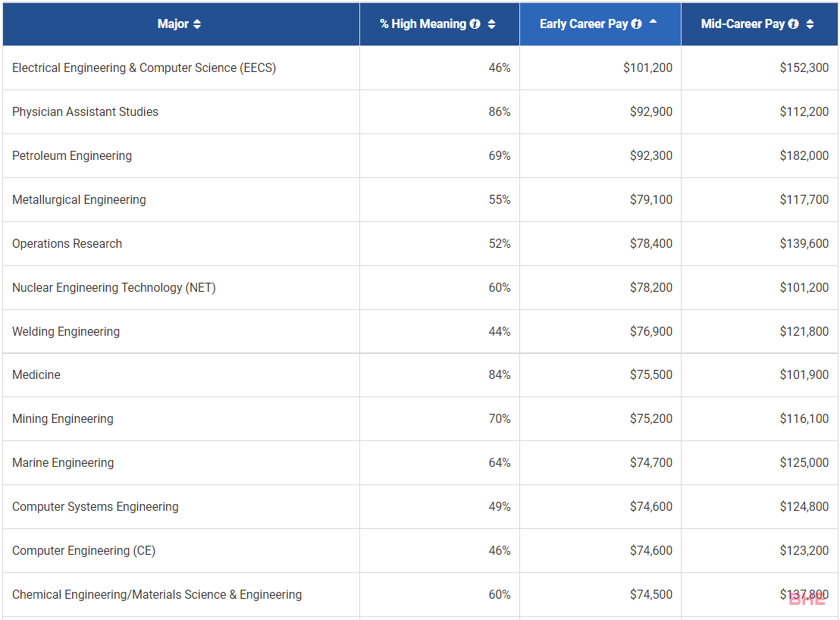Click the Early Career Pay header label

coord(584,24)
